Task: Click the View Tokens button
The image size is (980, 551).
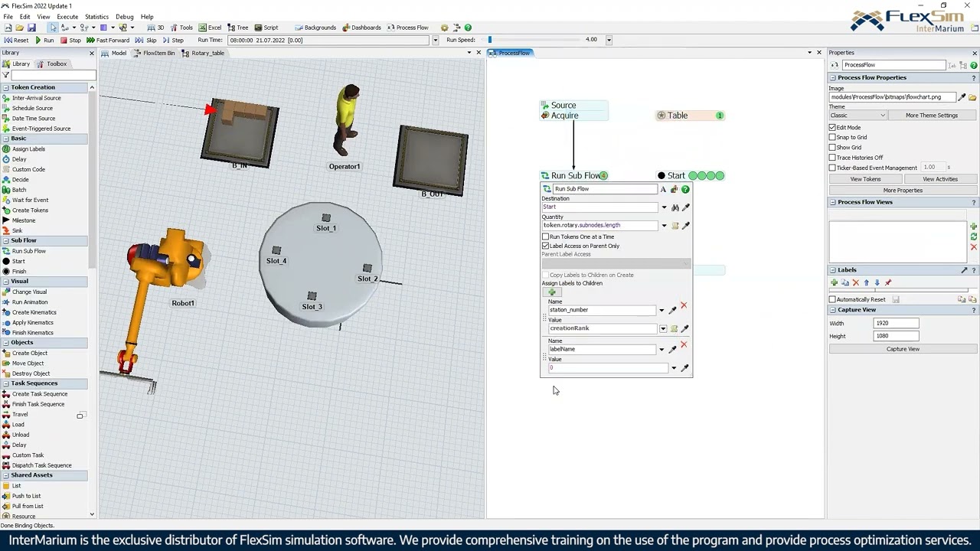Action: [x=865, y=179]
